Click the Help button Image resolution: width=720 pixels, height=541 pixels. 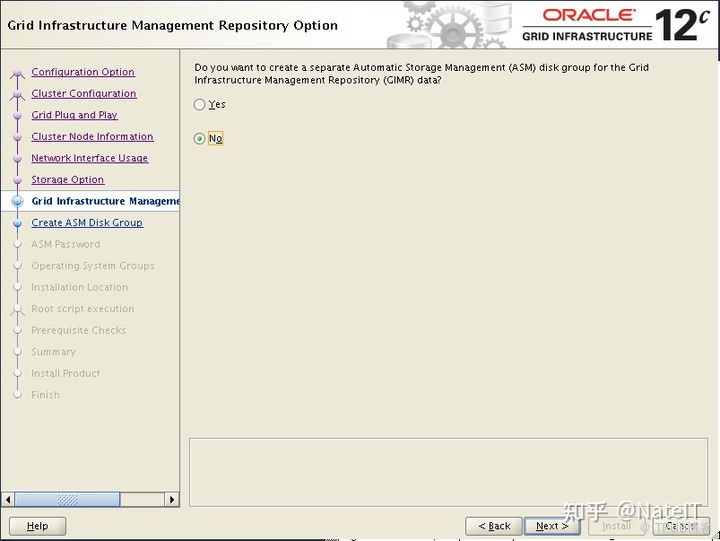click(x=37, y=526)
